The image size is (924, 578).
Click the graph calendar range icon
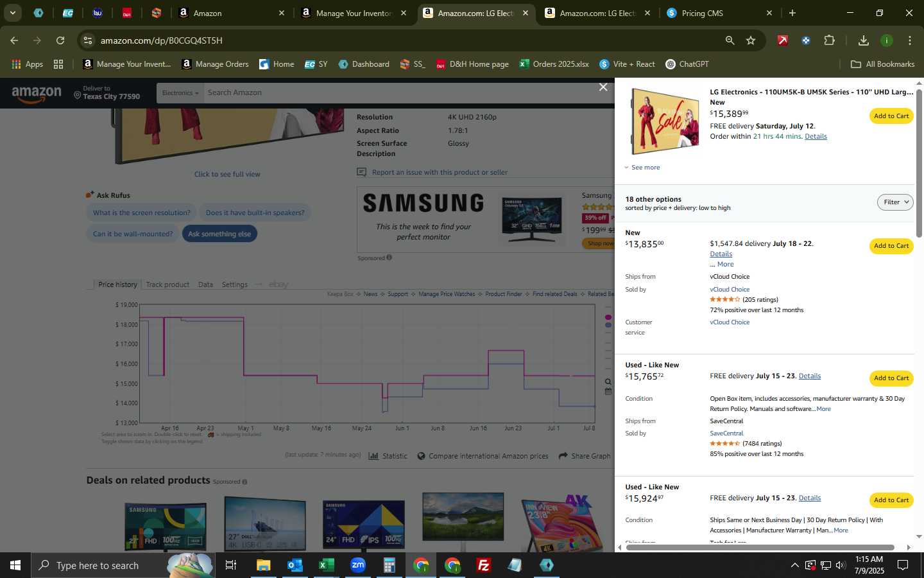pos(608,391)
